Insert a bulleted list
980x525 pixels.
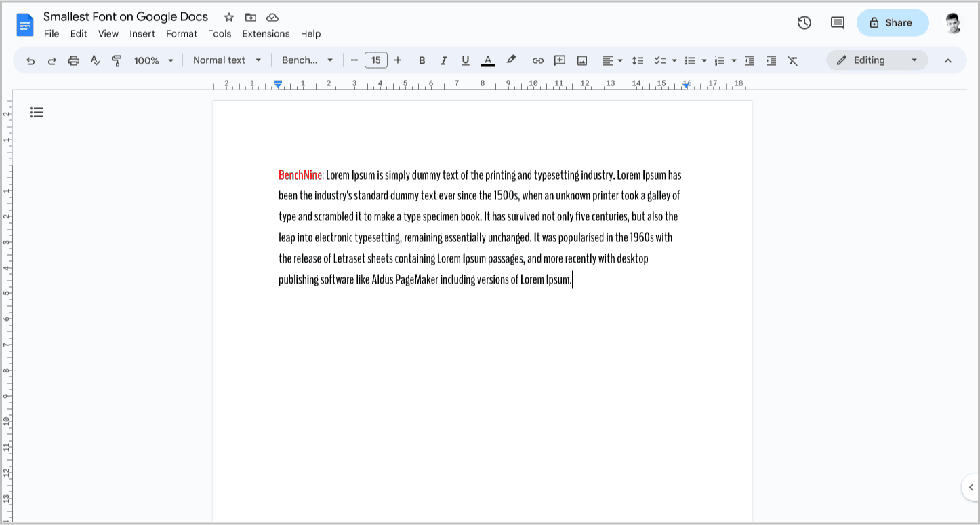tap(690, 60)
